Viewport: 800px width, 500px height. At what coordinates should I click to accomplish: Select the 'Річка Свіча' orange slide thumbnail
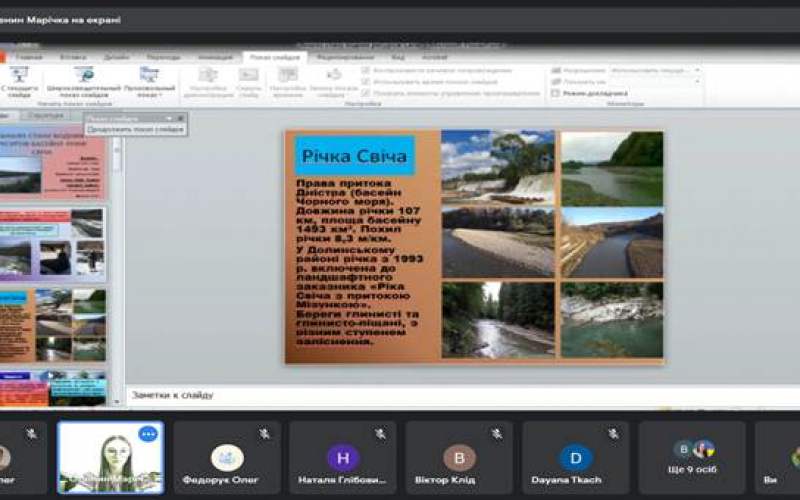tap(53, 325)
